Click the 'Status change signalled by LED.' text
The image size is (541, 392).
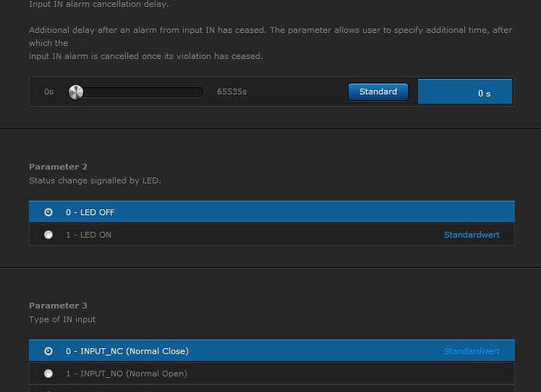(x=95, y=180)
